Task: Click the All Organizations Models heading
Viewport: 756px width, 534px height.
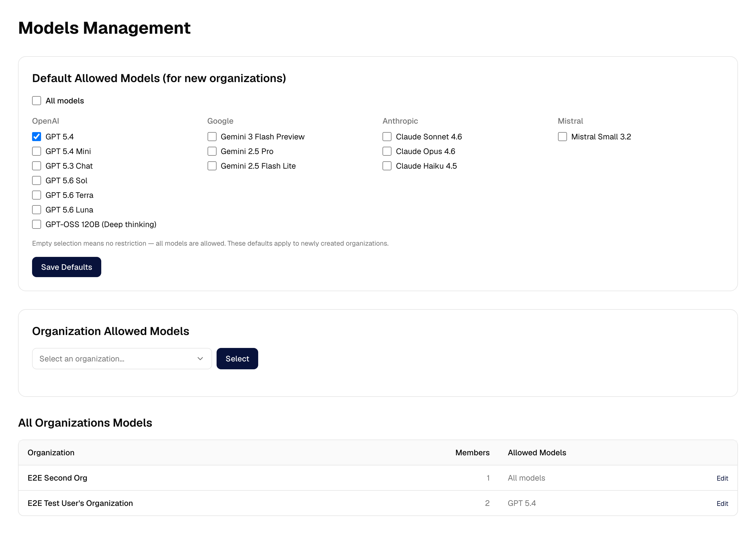Action: 85,423
